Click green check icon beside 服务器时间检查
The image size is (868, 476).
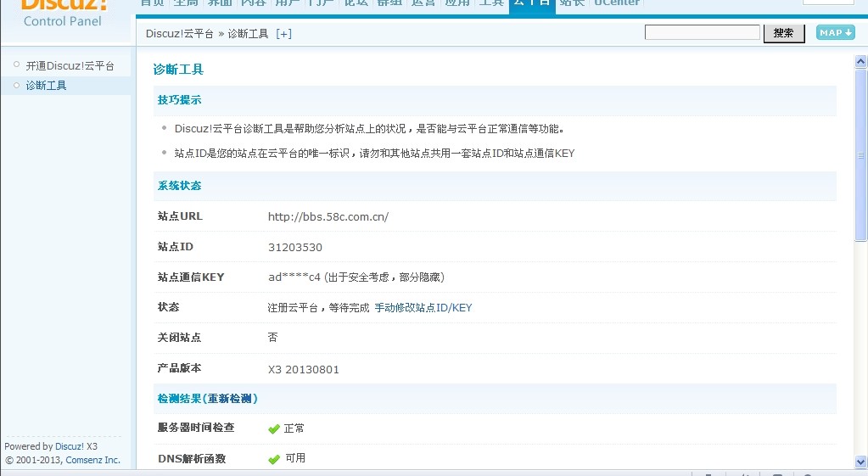(x=274, y=429)
